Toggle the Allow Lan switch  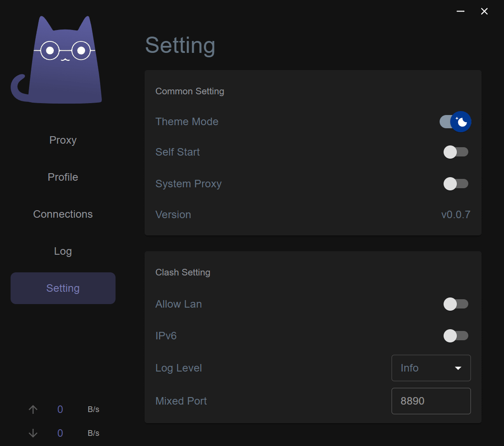[455, 304]
